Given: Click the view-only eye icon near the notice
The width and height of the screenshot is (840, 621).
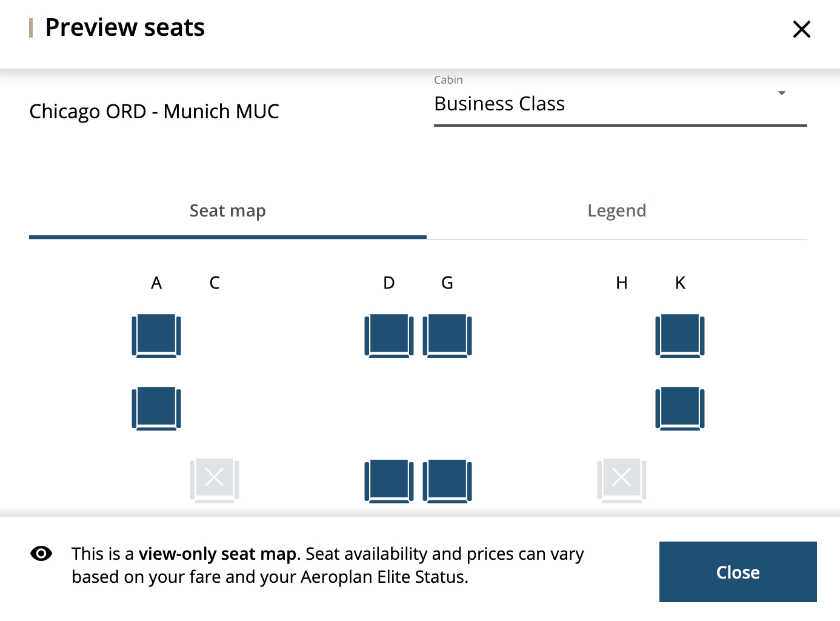Looking at the screenshot, I should point(41,554).
